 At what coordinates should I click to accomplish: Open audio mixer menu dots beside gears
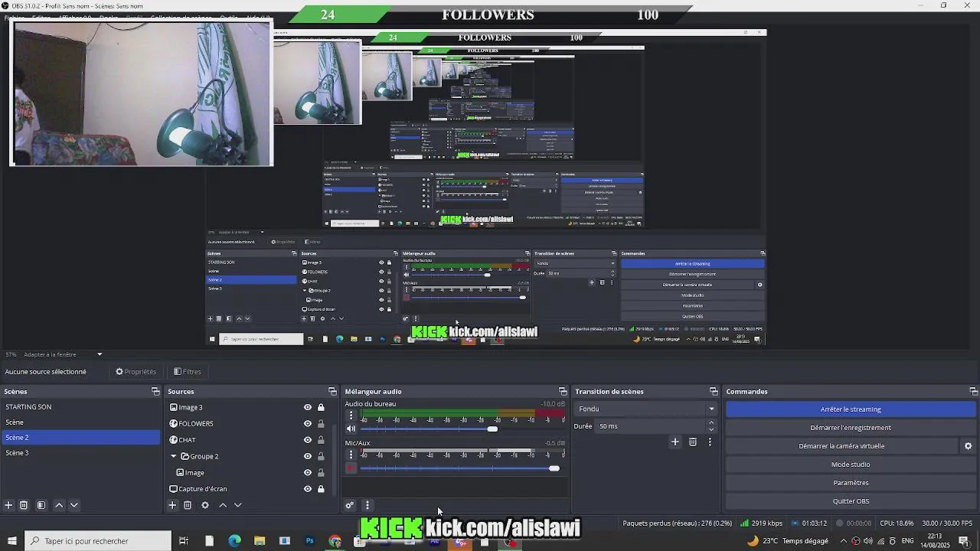click(367, 505)
